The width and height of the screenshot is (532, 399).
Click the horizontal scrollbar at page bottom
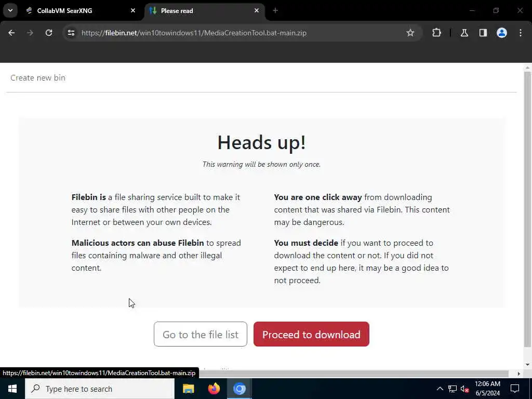353,374
